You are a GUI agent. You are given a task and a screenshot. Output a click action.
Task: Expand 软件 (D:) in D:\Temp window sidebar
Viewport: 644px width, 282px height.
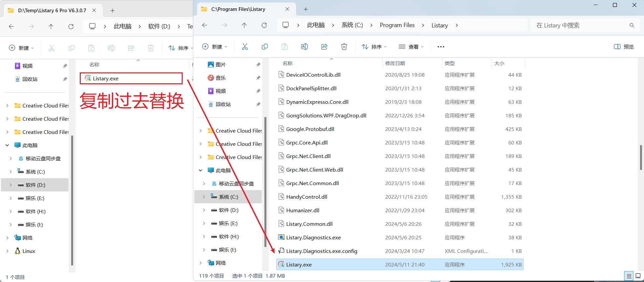pos(11,185)
